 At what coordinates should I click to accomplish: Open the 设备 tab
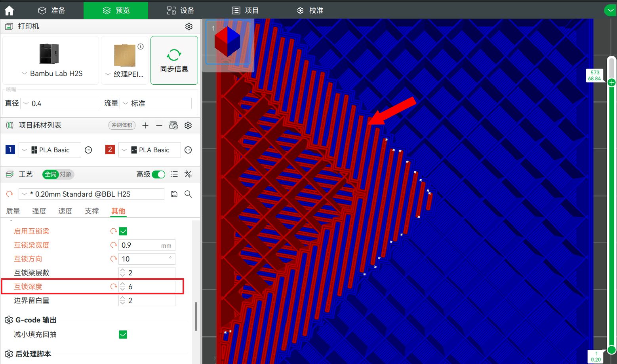click(x=180, y=11)
